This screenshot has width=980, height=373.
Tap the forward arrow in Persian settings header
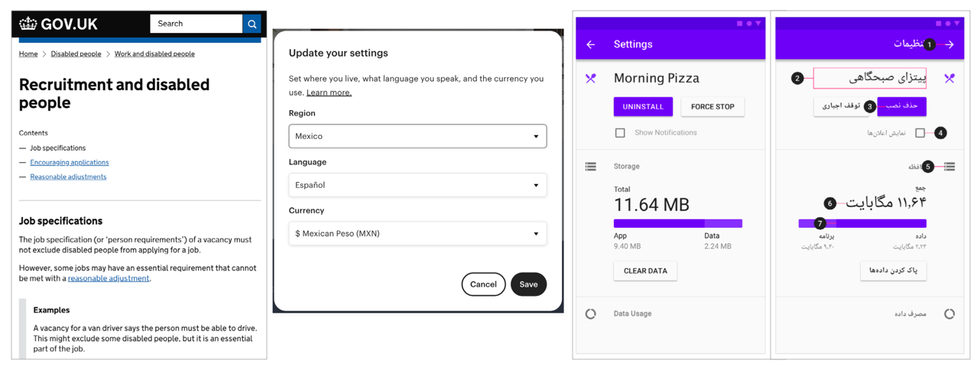[949, 44]
